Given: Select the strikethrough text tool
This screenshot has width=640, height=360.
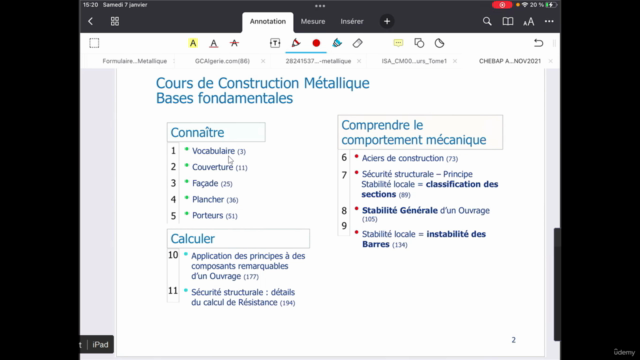Looking at the screenshot, I should [x=234, y=43].
